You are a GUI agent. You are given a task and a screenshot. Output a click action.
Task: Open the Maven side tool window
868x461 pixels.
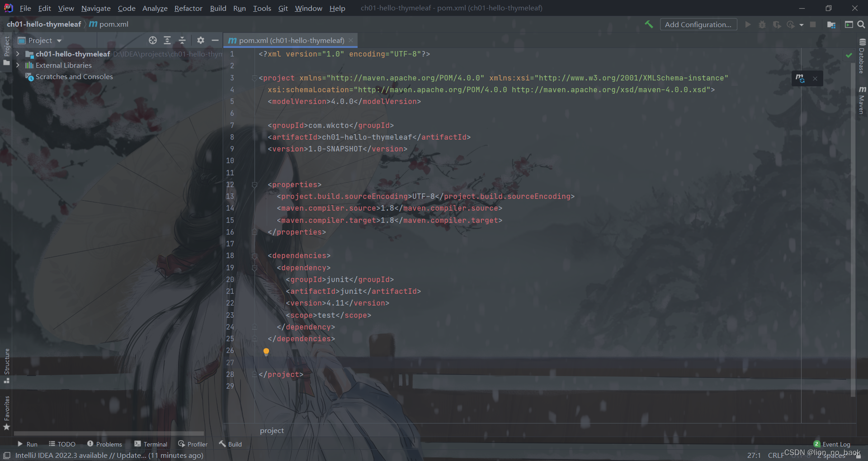[862, 100]
